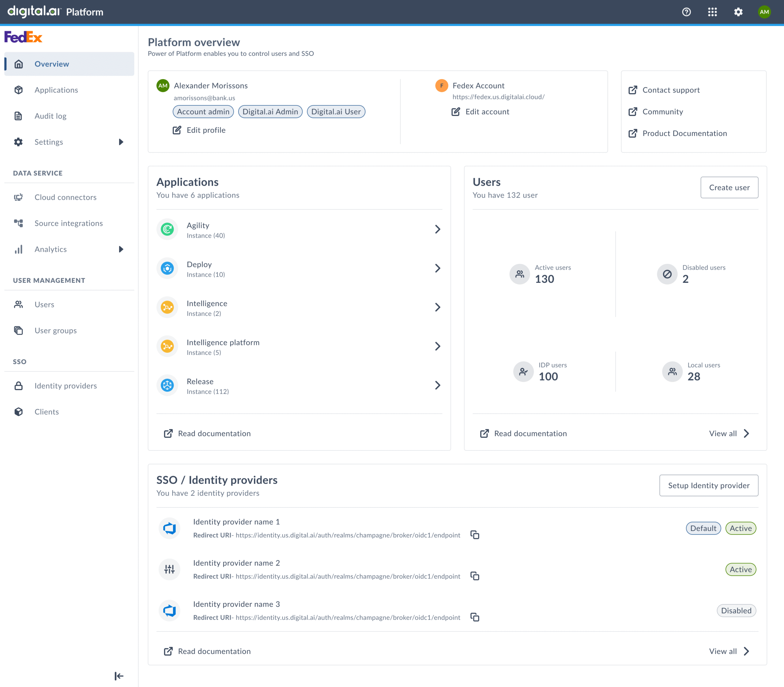Open the Identity providers lock icon
Viewport: 784px width, 687px height.
(18, 386)
